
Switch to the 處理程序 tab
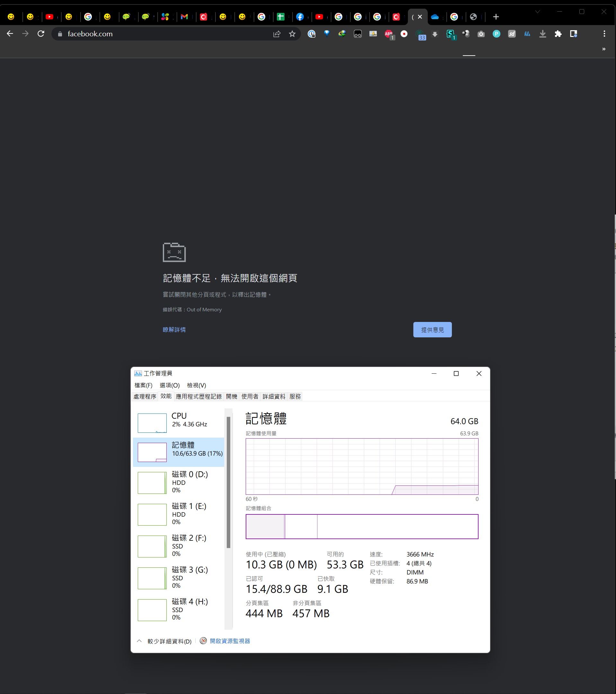(145, 396)
